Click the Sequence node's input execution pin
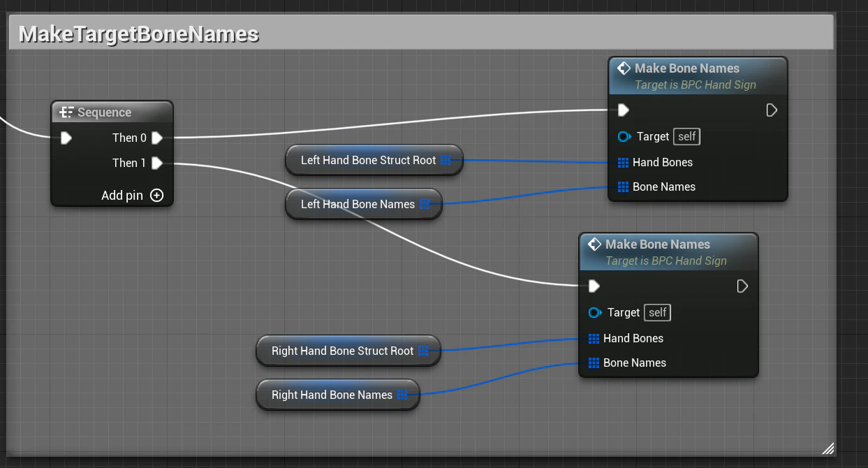Image resolution: width=868 pixels, height=468 pixels. 66,138
